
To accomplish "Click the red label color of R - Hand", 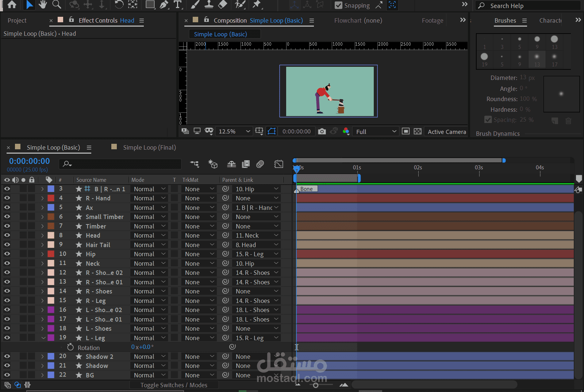I will 51,198.
